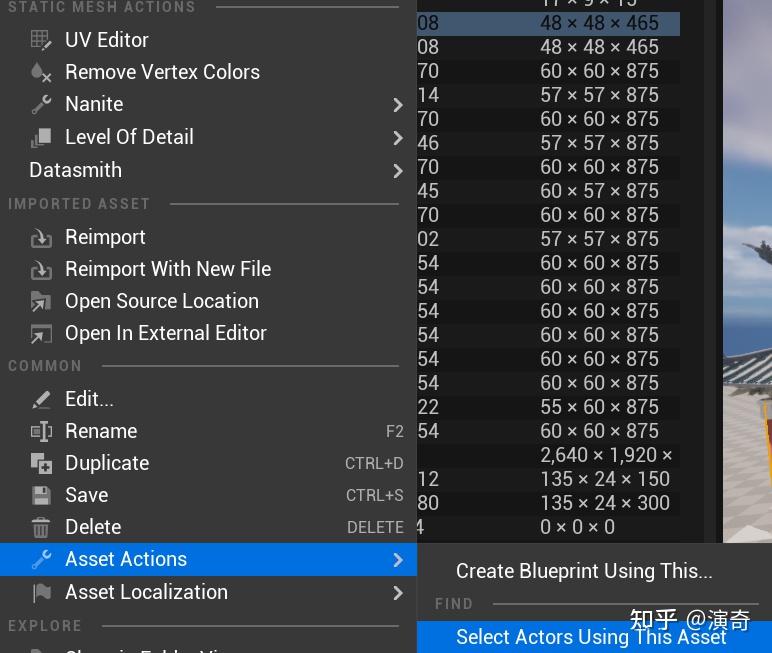Screen dimensions: 772x653
Task: Click Create Blueprint Using This...
Action: (x=584, y=571)
